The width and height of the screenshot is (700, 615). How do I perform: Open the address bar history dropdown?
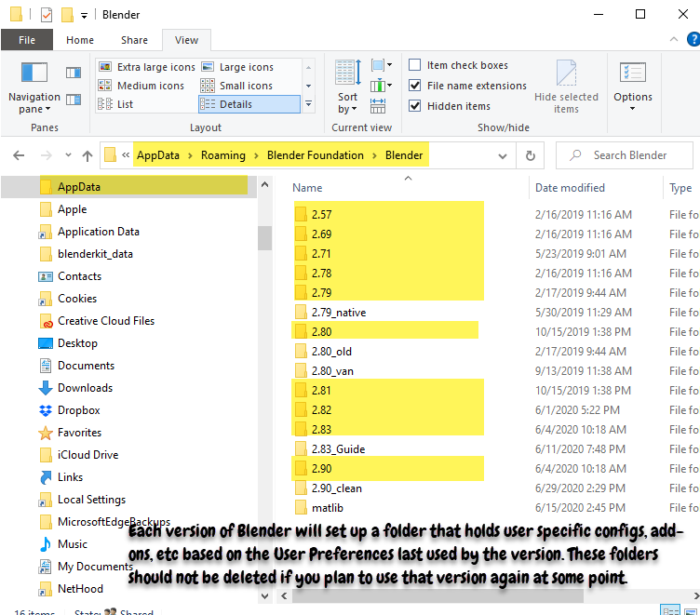pyautogui.click(x=503, y=155)
